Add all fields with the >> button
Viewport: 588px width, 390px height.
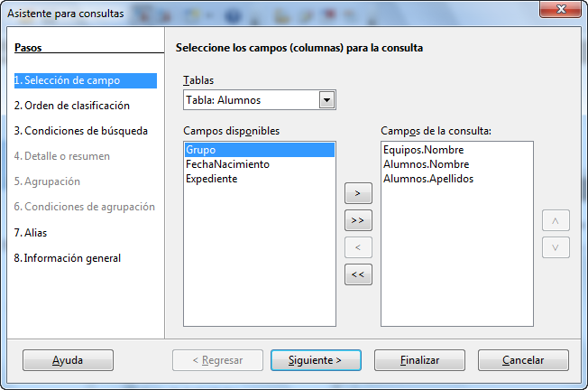358,220
